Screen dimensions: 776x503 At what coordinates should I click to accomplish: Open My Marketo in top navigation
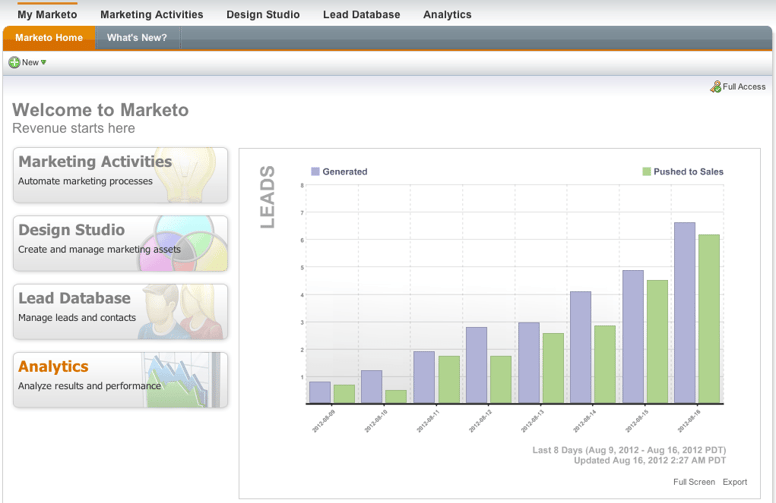[x=47, y=15]
